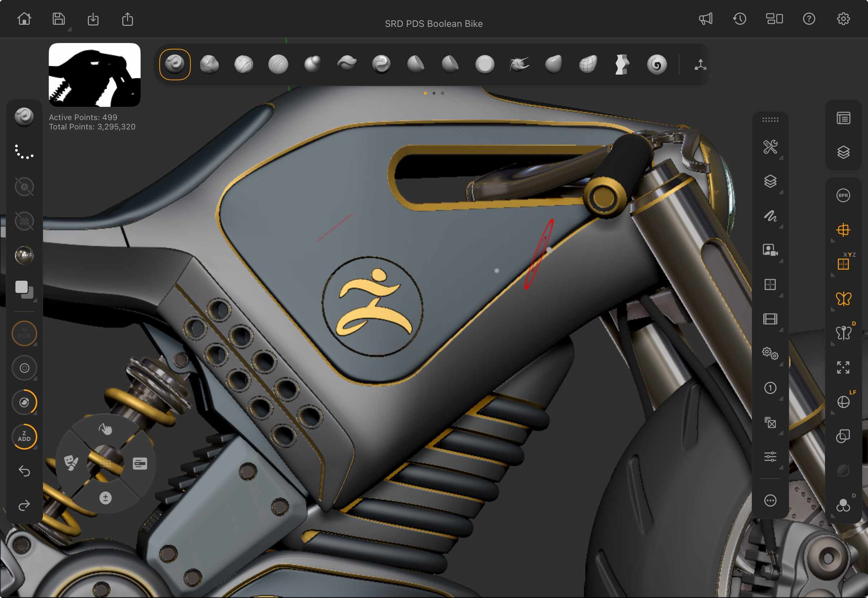Click the black-and-white silhouette thumbnail
Viewport: 868px width, 598px height.
94,75
